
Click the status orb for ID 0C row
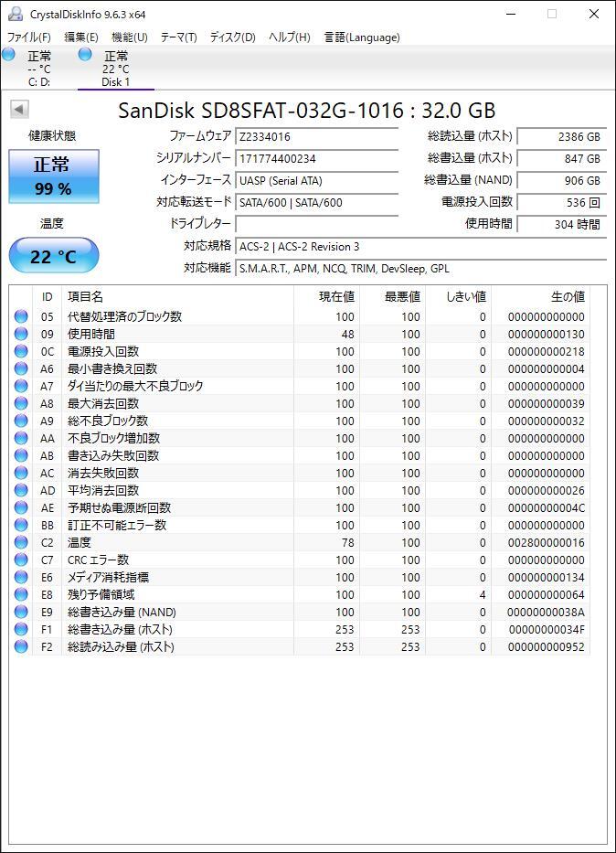tap(21, 351)
